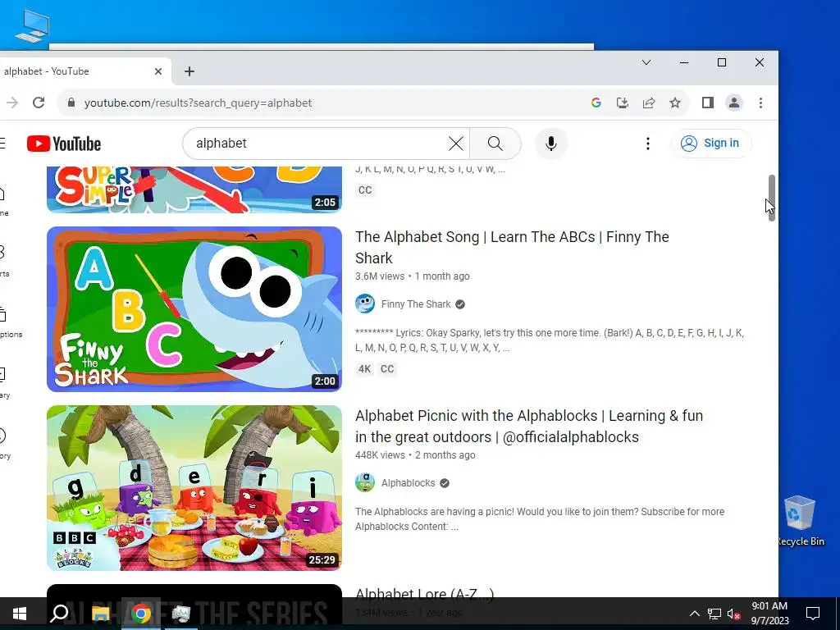Open a new browser tab
The height and width of the screenshot is (630, 840).
189,71
